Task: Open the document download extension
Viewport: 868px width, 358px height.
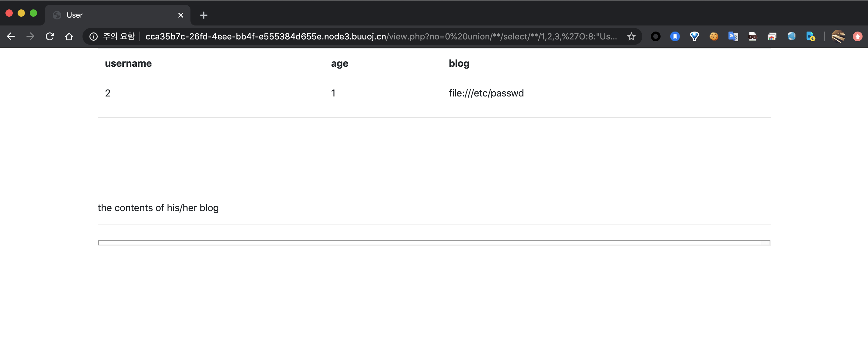Action: (810, 36)
